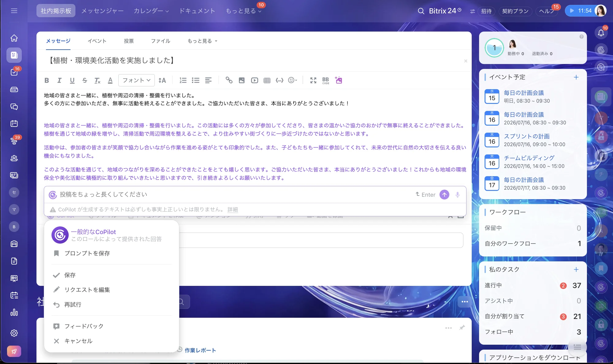Expand the カレンダー top menu
613x364 pixels.
click(x=151, y=11)
